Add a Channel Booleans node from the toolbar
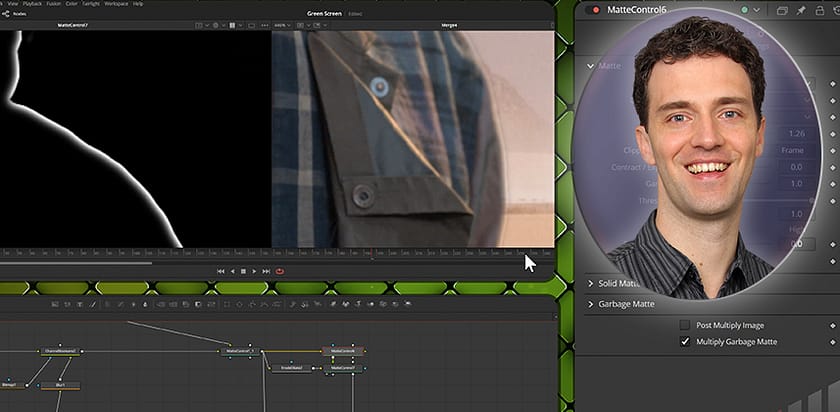 (x=173, y=304)
